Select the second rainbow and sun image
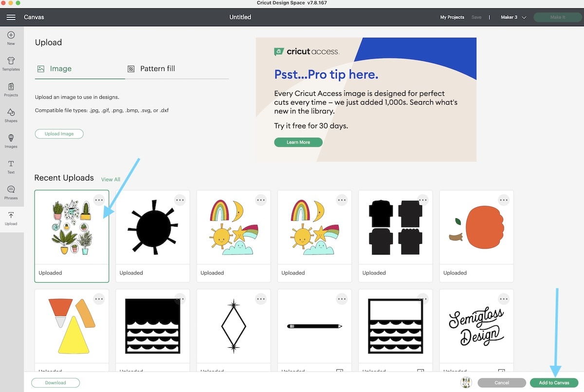Screen dimensions: 584x392 coord(314,236)
